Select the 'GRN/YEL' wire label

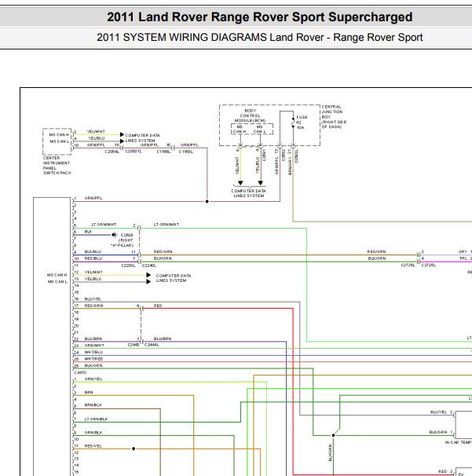93,379
